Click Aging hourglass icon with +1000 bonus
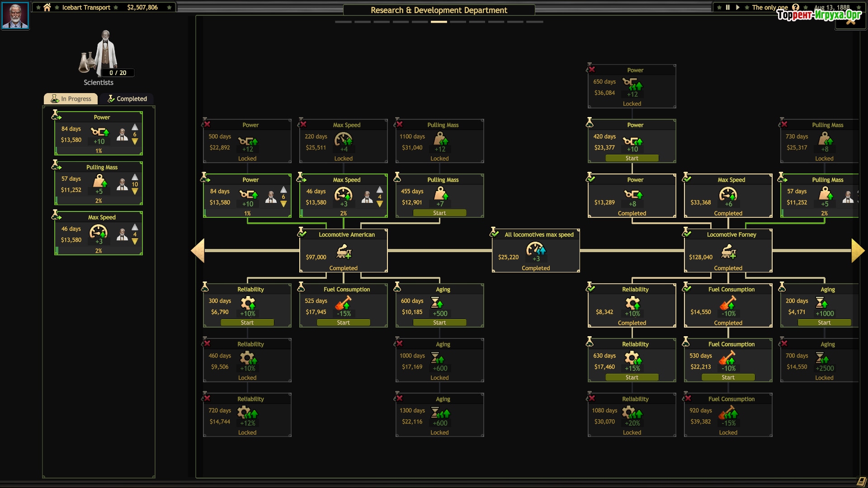868x488 pixels. coord(821,302)
